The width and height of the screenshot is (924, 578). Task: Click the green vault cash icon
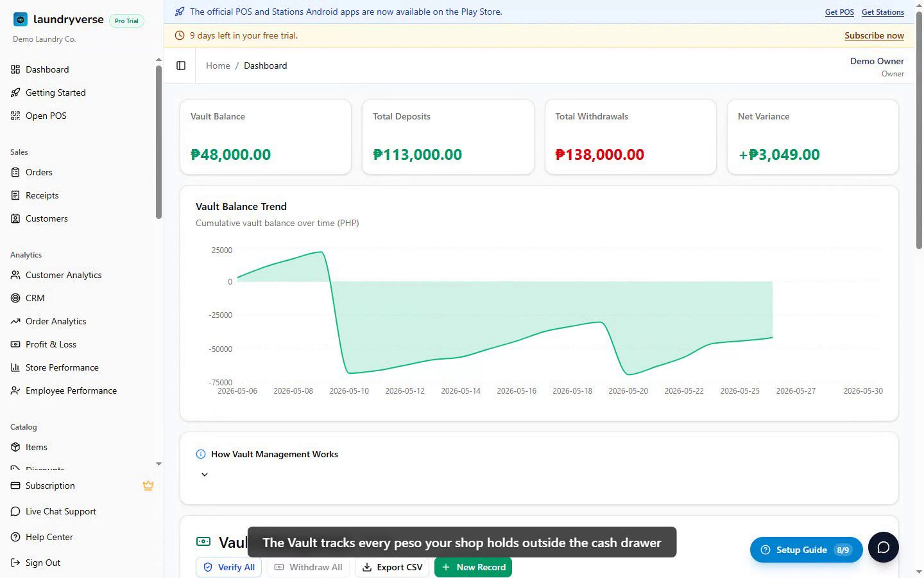pyautogui.click(x=203, y=542)
